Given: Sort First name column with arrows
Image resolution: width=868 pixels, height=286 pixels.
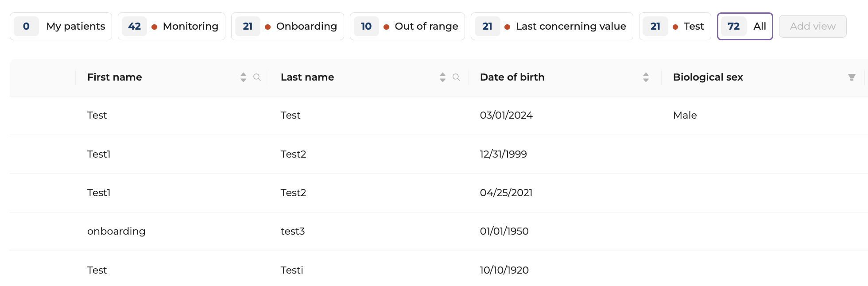Looking at the screenshot, I should [243, 77].
